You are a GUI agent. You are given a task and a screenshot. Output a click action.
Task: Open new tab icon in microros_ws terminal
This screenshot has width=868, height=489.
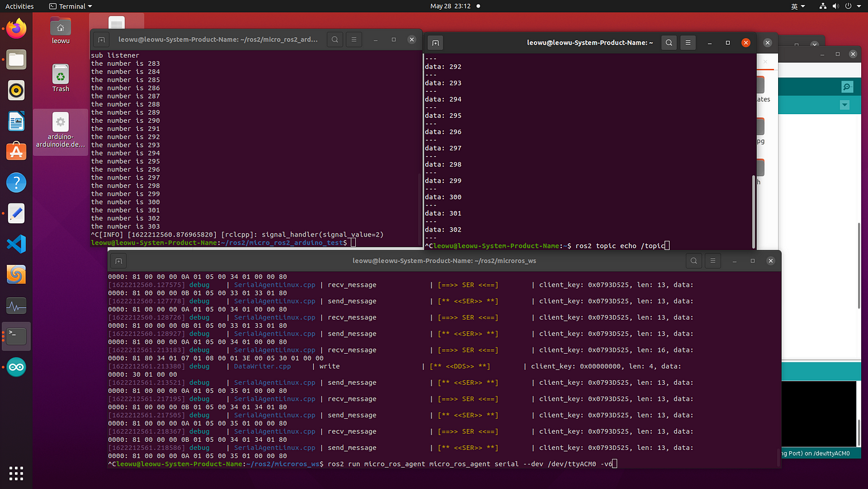pyautogui.click(x=118, y=261)
